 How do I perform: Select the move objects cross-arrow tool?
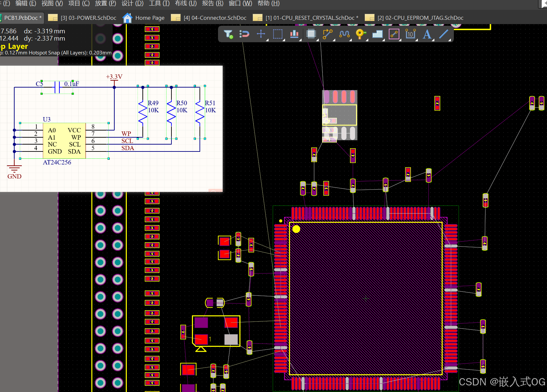point(261,34)
